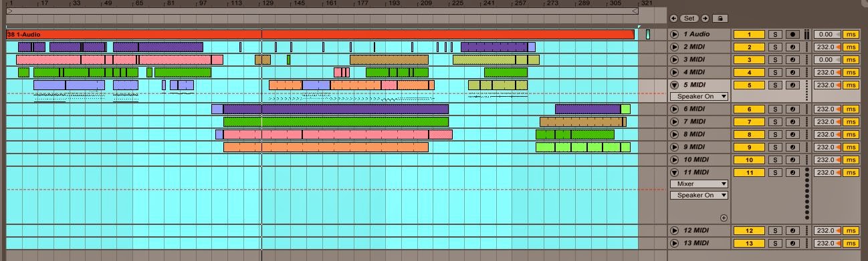Arm the 13 MIDI track for recording
868x261 pixels.
point(793,243)
